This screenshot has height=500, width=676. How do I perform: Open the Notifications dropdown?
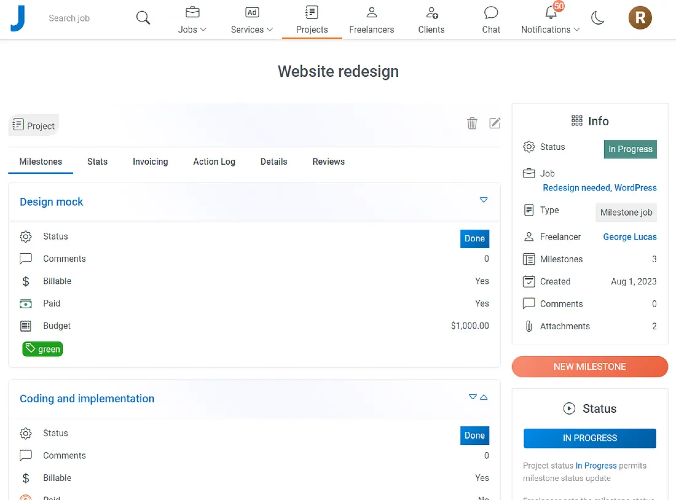(550, 29)
